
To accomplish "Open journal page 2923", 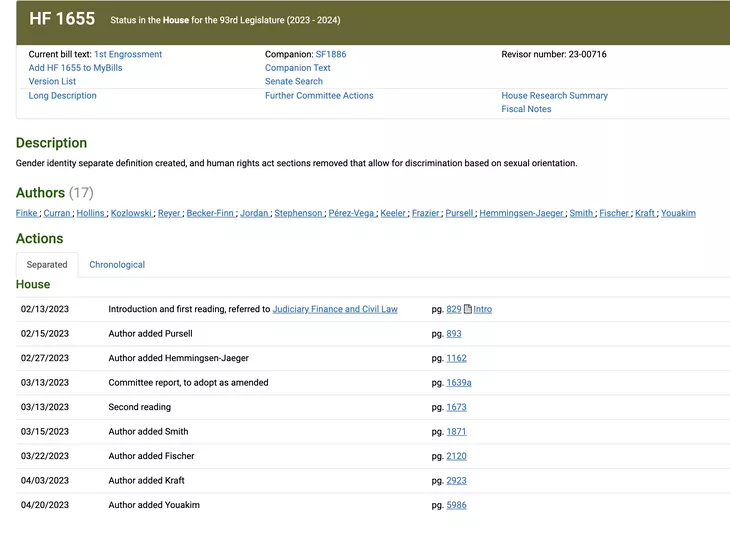I will (456, 480).
